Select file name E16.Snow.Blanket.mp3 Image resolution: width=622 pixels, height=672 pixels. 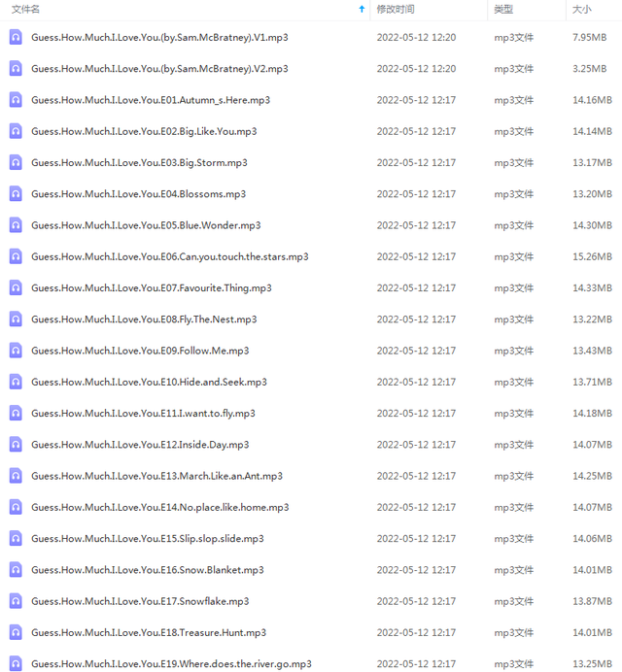click(148, 570)
